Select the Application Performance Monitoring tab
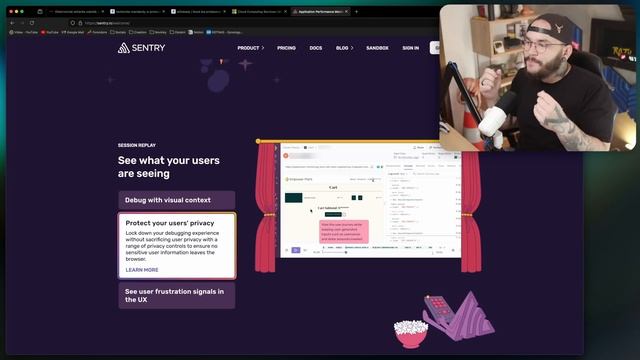This screenshot has width=640, height=360. pos(320,11)
